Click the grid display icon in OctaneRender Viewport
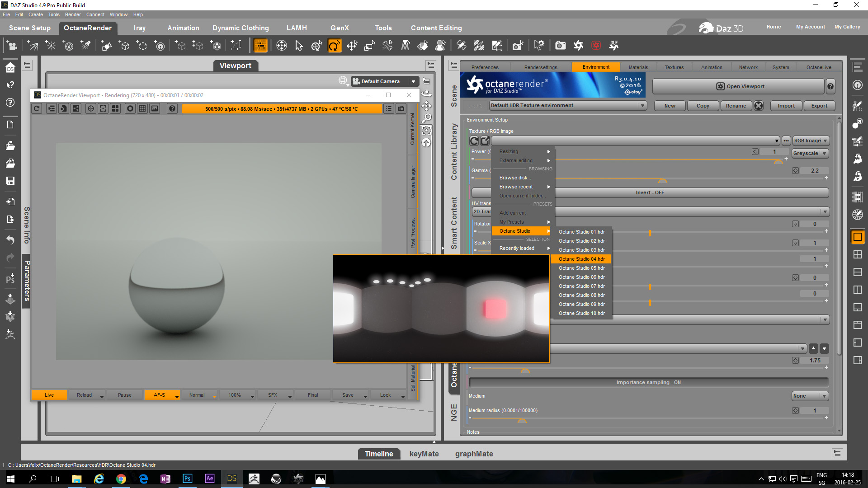The width and height of the screenshot is (868, 488). click(142, 108)
